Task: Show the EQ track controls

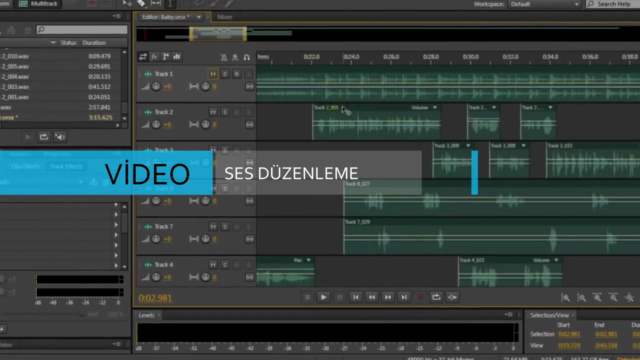Action: pyautogui.click(x=177, y=57)
